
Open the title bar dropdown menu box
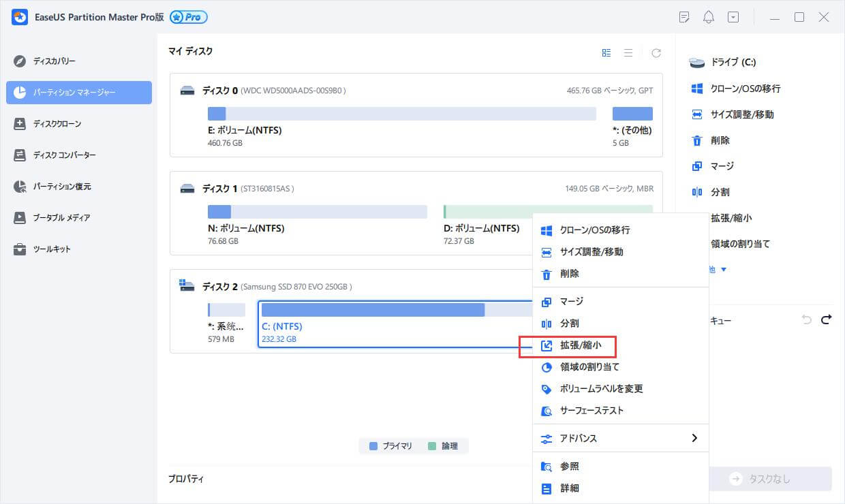(733, 18)
